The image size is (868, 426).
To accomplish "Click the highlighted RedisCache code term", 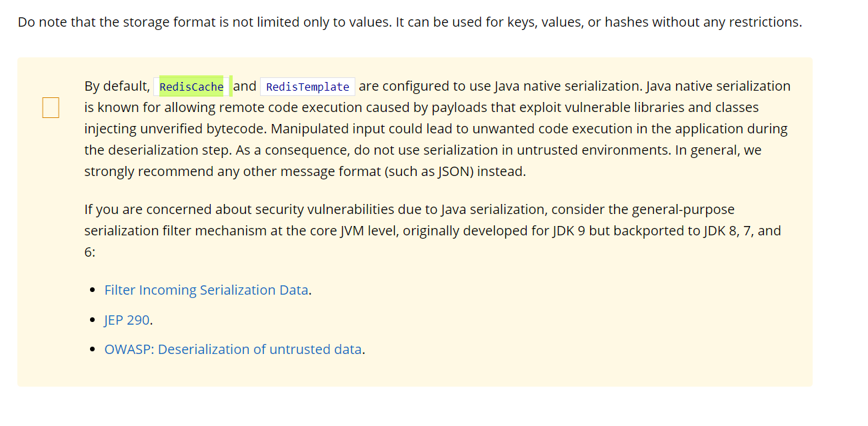I will click(191, 87).
